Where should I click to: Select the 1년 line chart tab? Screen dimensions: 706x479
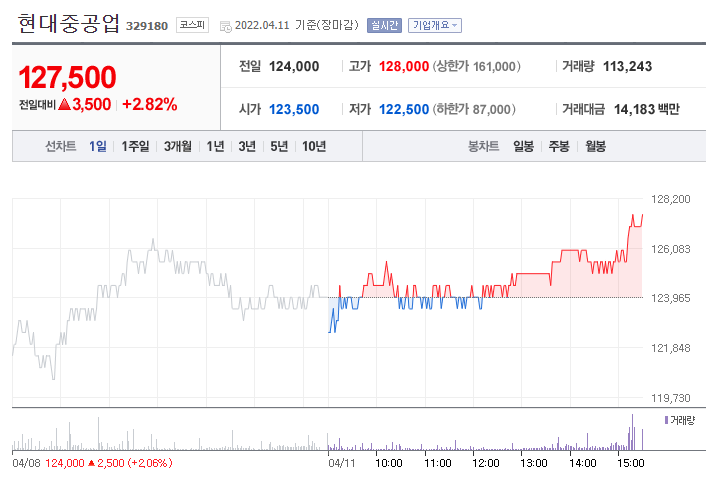pos(215,146)
